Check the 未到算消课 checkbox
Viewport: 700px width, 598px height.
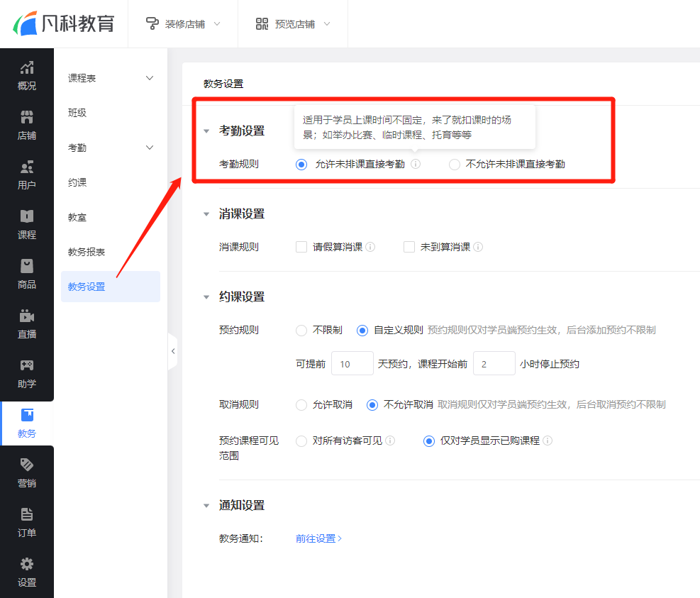409,247
